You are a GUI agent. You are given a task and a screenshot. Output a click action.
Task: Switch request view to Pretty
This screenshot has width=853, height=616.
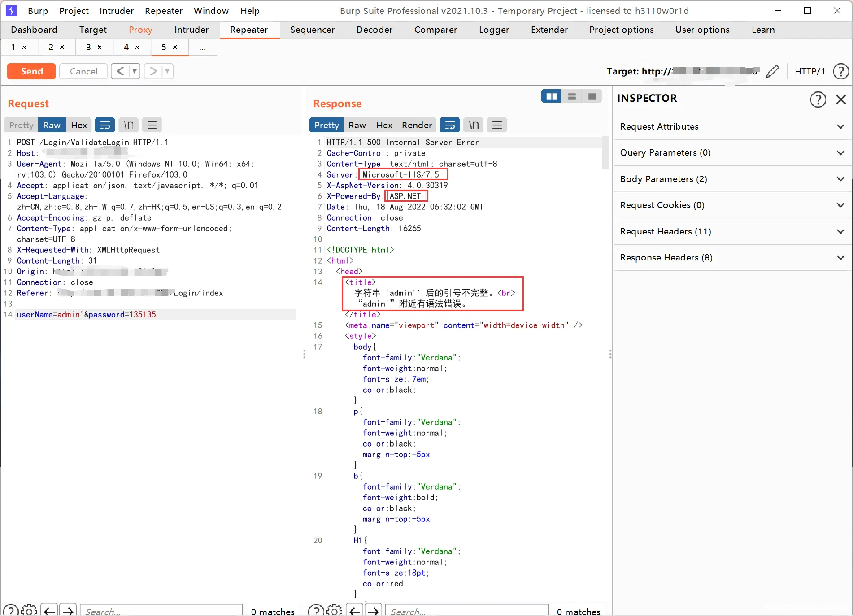(21, 125)
